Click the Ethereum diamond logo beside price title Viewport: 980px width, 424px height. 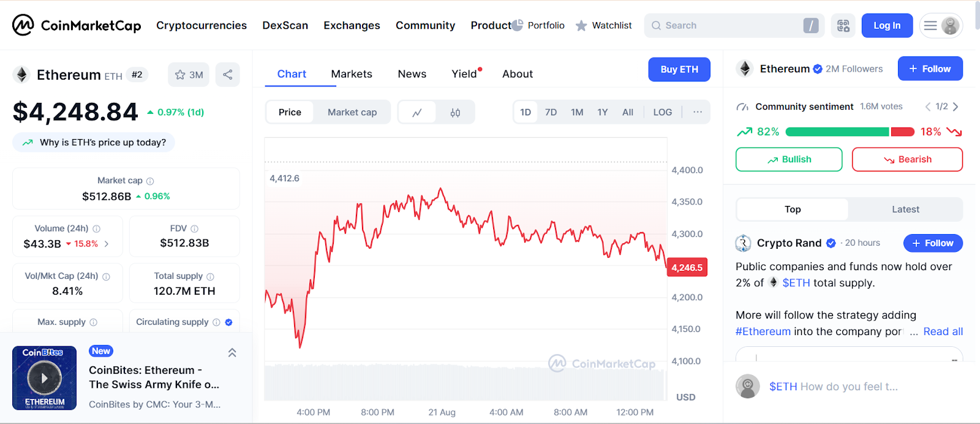pyautogui.click(x=22, y=75)
